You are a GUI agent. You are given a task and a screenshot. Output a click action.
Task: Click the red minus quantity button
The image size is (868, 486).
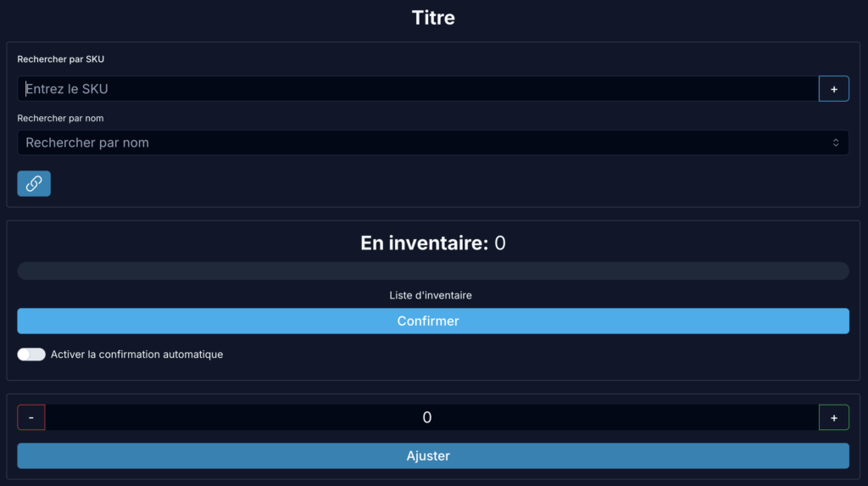tap(31, 417)
